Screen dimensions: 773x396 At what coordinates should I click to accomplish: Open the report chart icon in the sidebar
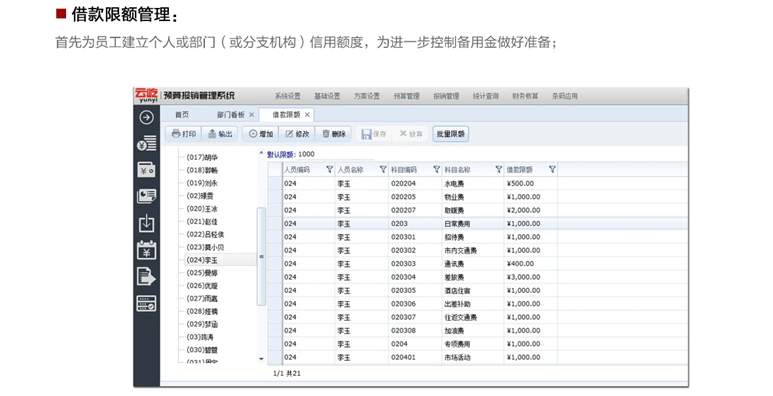(x=146, y=196)
